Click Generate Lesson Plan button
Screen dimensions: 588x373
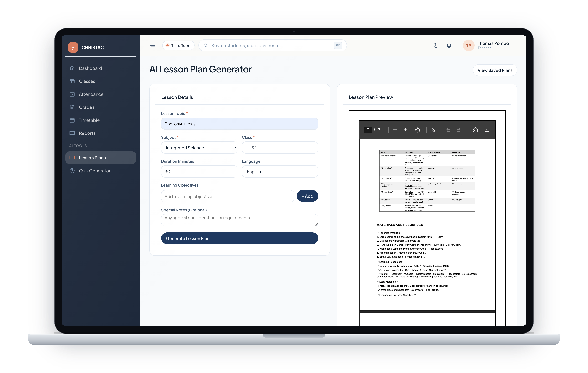239,239
